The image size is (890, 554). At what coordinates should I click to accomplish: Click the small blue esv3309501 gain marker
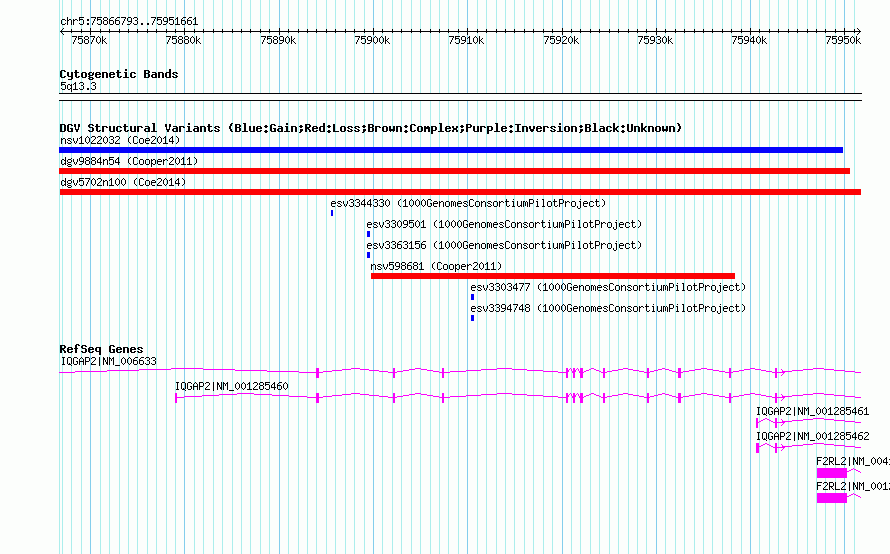click(368, 234)
